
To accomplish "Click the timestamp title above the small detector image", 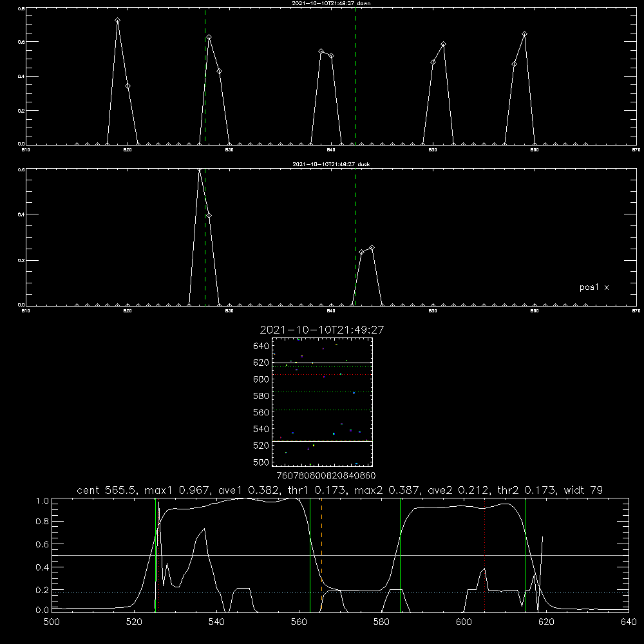I will (x=321, y=330).
